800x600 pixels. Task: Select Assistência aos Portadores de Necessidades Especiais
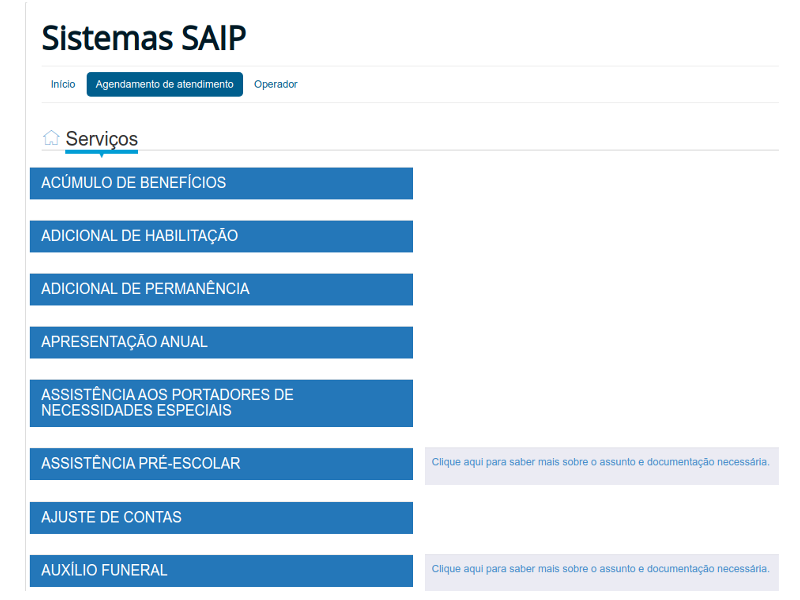(x=221, y=403)
